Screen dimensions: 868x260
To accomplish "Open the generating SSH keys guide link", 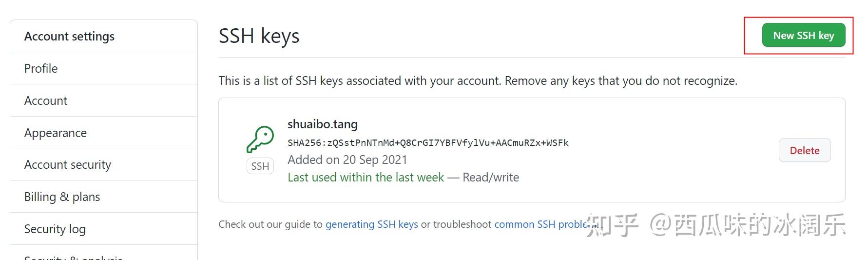I will pyautogui.click(x=371, y=224).
